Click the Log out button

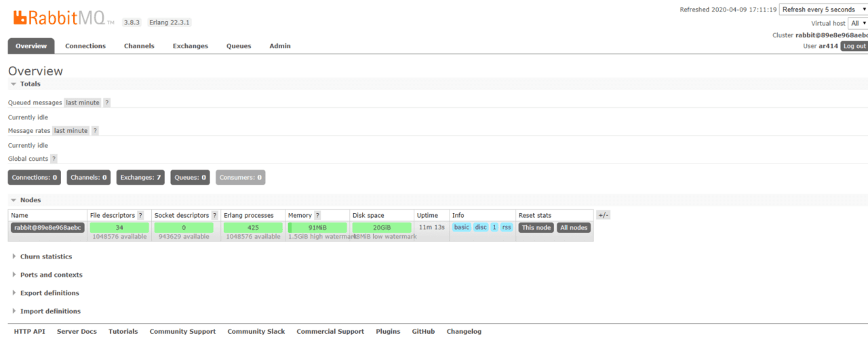[854, 46]
